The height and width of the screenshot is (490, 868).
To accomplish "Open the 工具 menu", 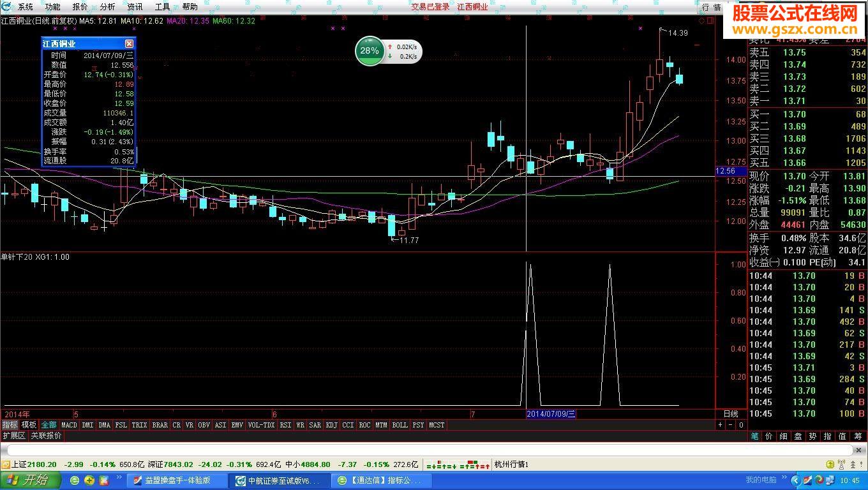I will point(162,6).
